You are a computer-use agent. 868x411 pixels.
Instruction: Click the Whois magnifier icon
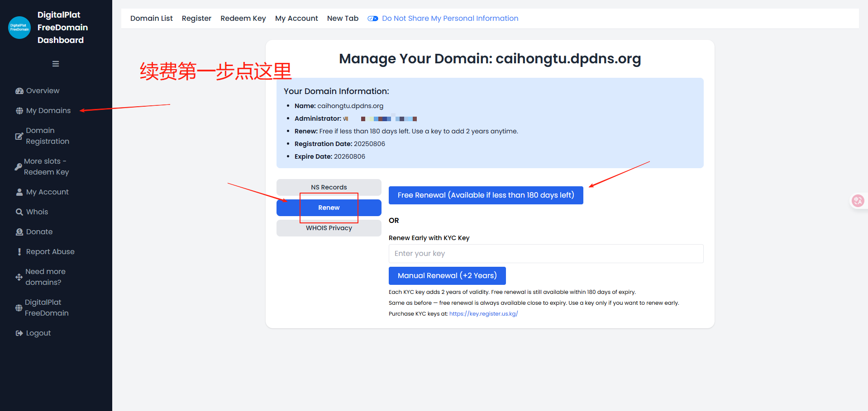point(19,212)
